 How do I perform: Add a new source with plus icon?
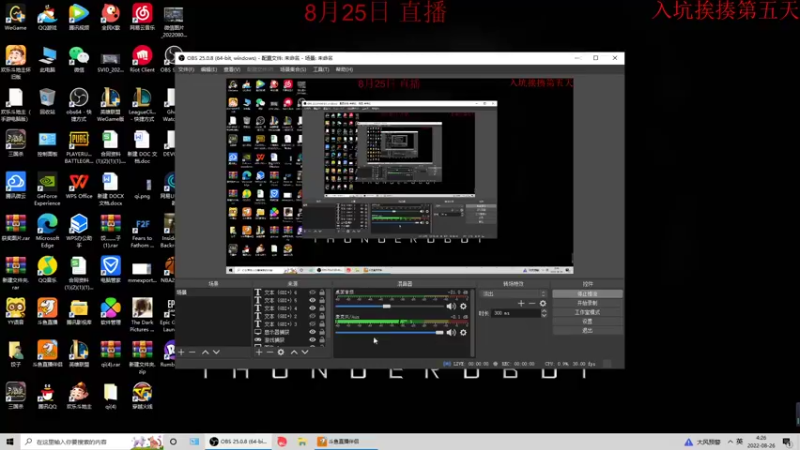pyautogui.click(x=259, y=352)
